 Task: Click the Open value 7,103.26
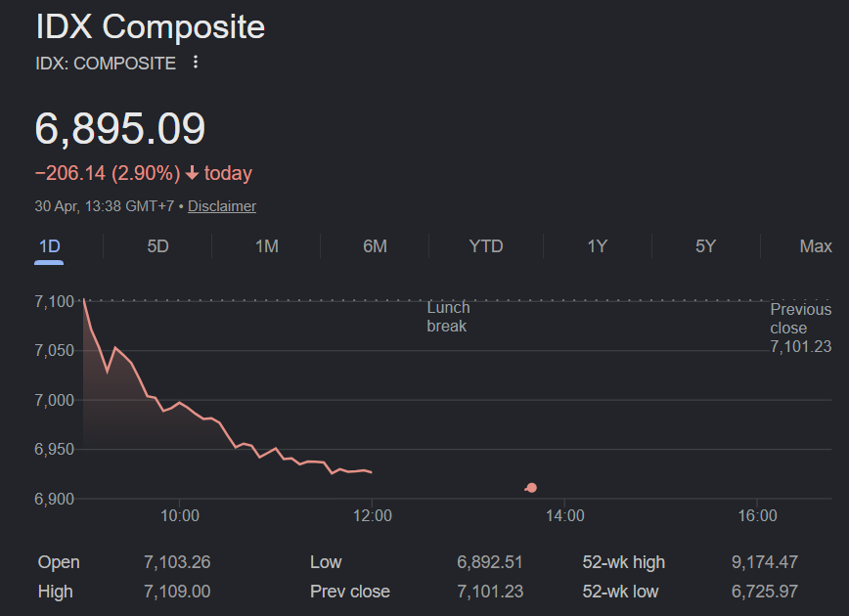pyautogui.click(x=177, y=562)
